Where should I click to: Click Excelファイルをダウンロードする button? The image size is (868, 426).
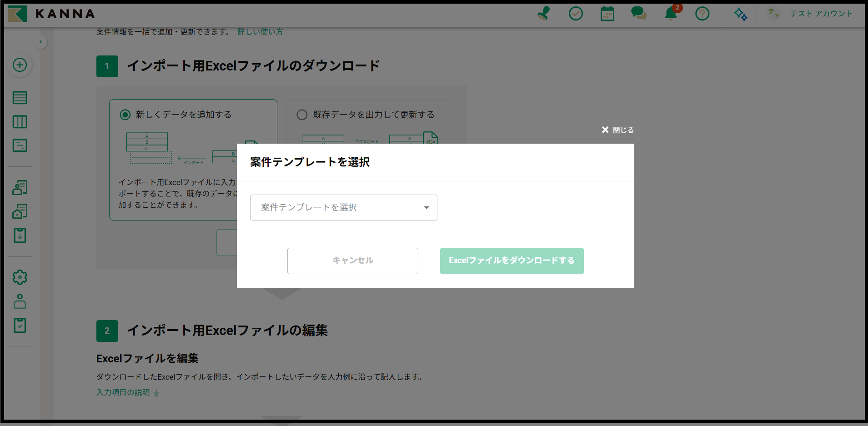[512, 261]
